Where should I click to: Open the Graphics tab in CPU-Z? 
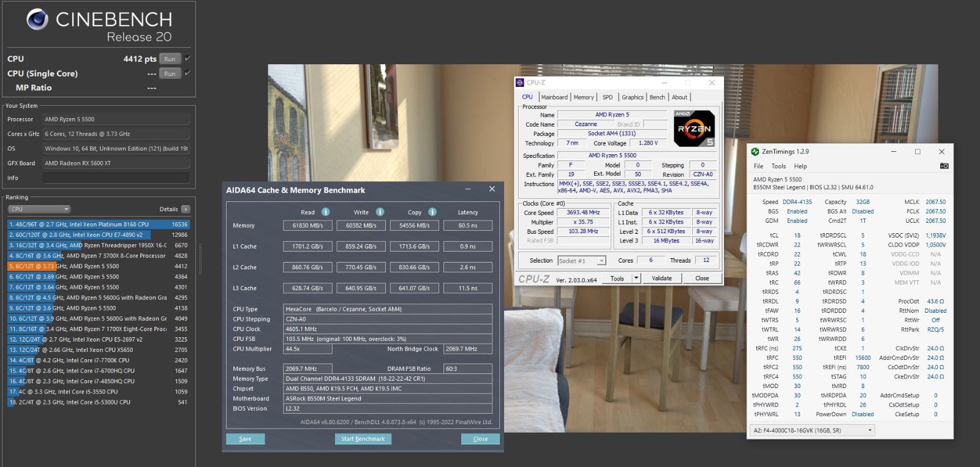633,97
